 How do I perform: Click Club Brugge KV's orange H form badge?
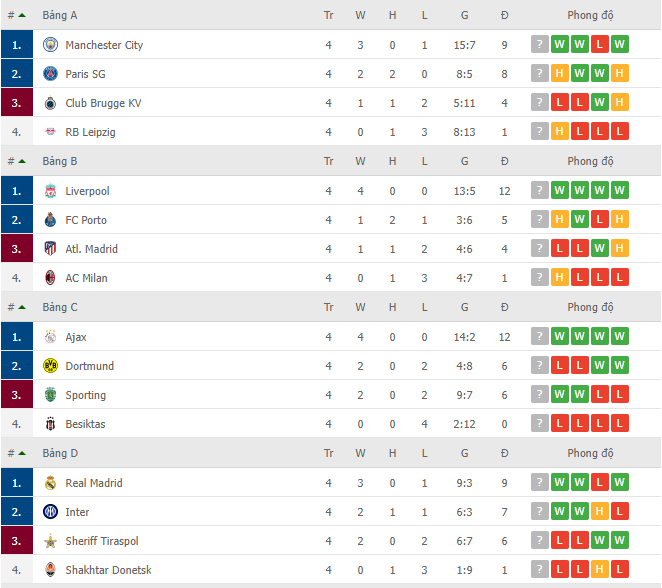click(x=619, y=102)
